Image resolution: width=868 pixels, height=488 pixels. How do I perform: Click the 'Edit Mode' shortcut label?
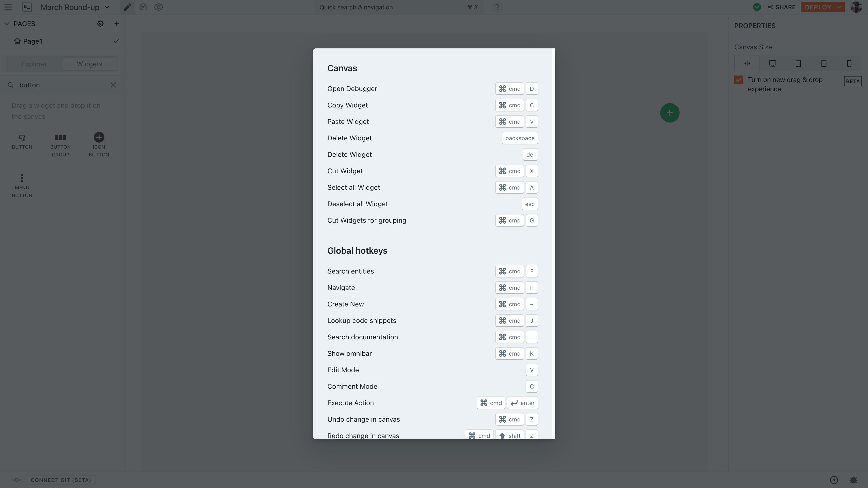pos(343,370)
